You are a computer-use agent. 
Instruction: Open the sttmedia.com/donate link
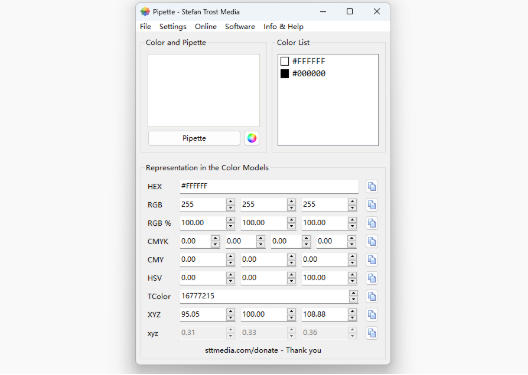click(x=241, y=350)
